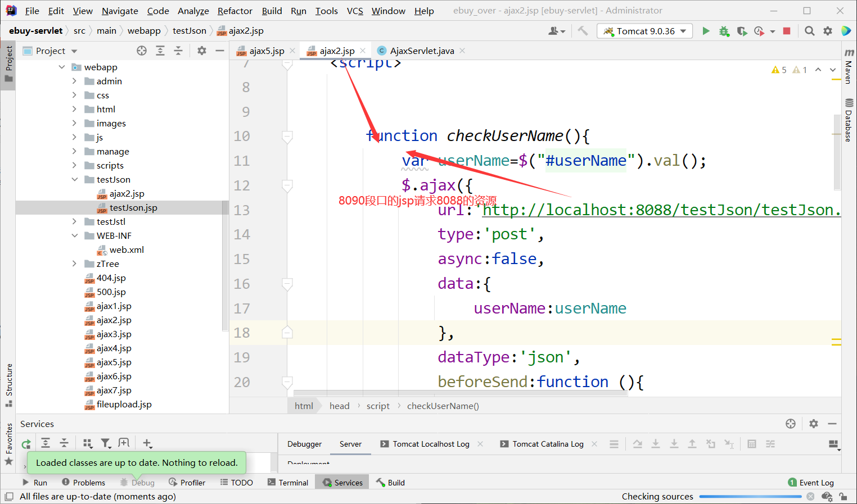Open services in new tab icon
Screen dimensions: 857x504
pos(124,443)
